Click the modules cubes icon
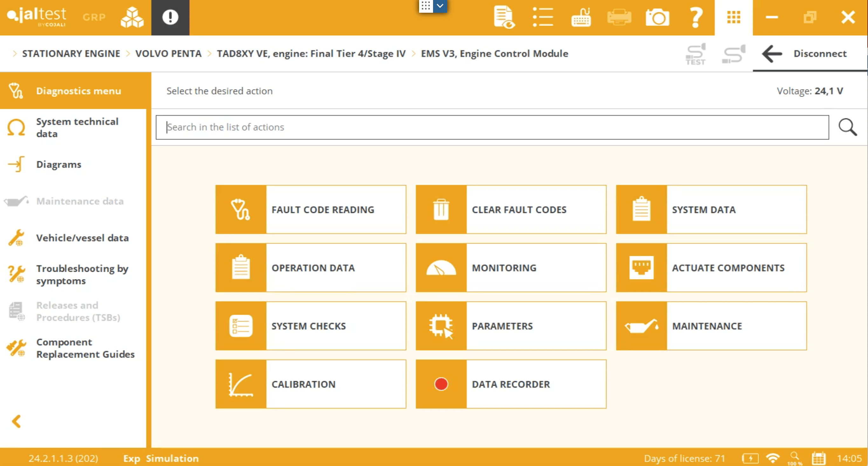Screen dimensions: 868x466 [x=132, y=17]
